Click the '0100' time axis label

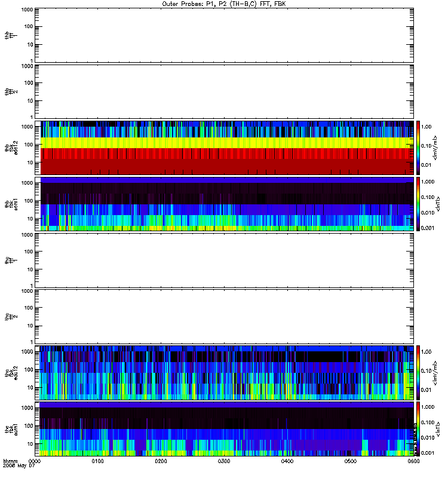(x=98, y=461)
